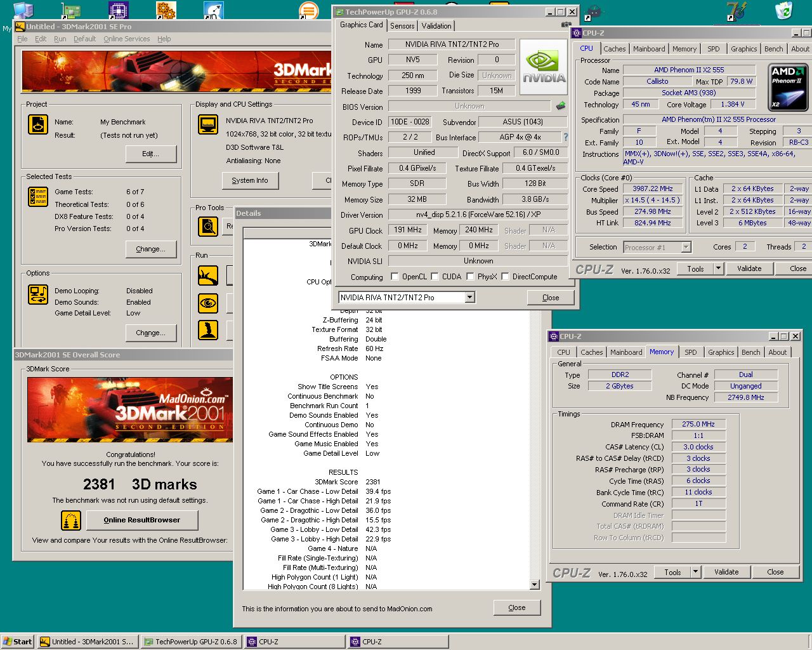Click the Bus Interface question mark icon
This screenshot has height=650, width=812.
(566, 137)
